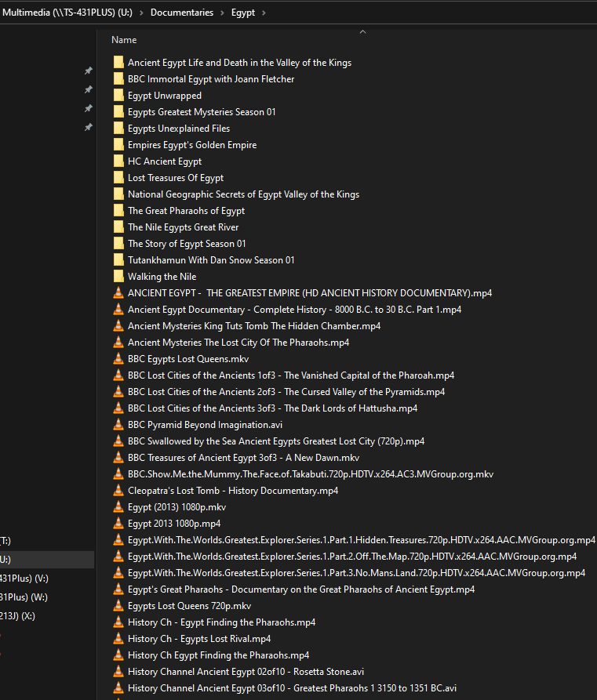Screen dimensions: 597x700
Task: Click folder icon for Walking the Nile
Action: pyautogui.click(x=118, y=277)
